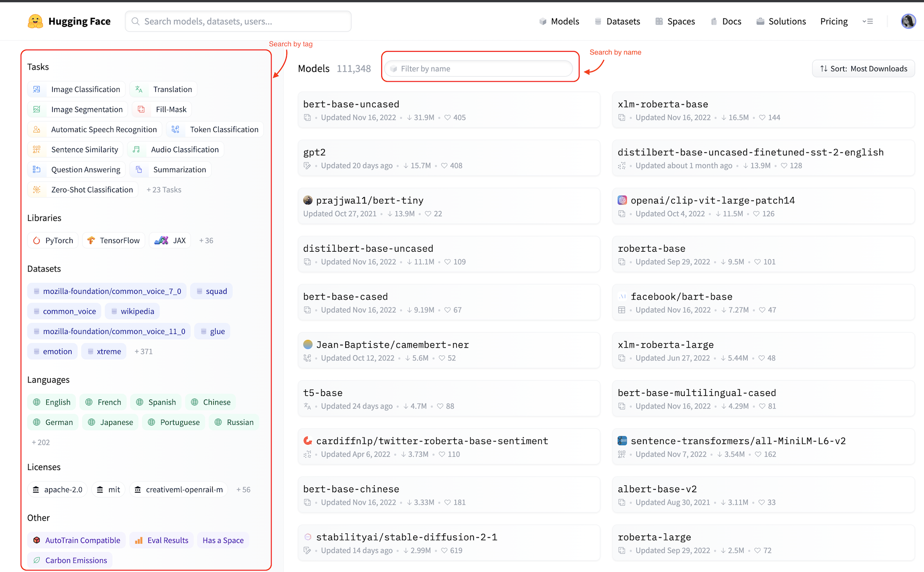Click the prajjwal1 user avatar
The width and height of the screenshot is (924, 572).
click(x=308, y=200)
